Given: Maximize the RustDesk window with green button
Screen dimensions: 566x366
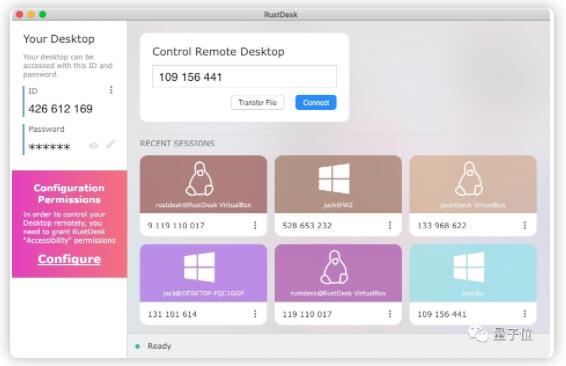Looking at the screenshot, I should (43, 14).
